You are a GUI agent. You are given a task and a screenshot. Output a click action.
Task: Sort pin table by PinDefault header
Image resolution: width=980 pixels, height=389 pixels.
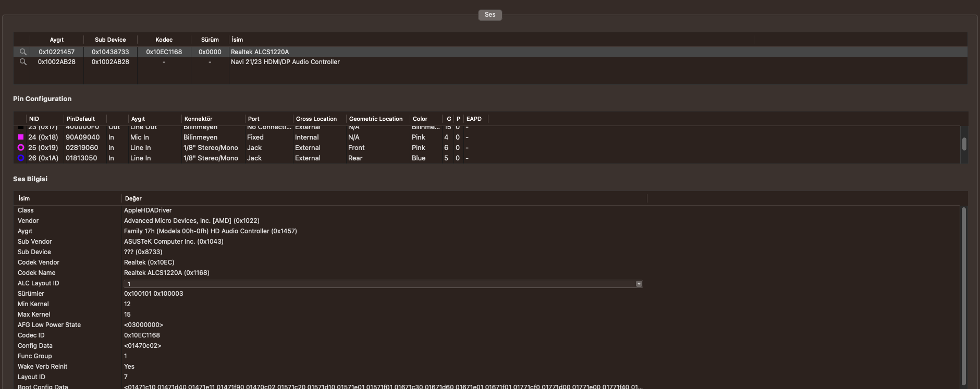coord(81,119)
